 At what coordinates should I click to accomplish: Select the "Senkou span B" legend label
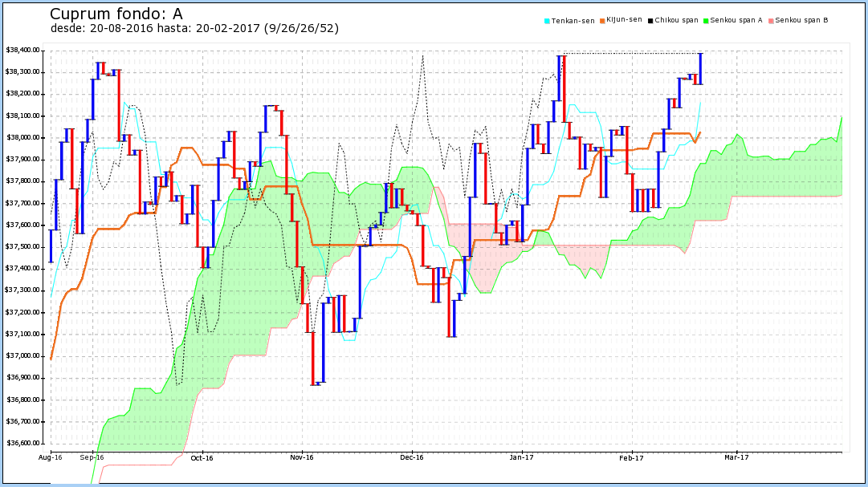(801, 21)
